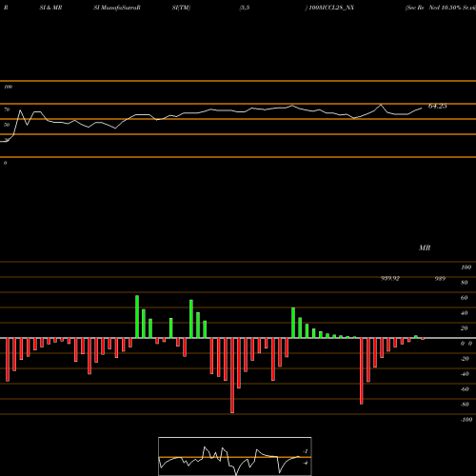The width and height of the screenshot is (476, 476).
Task: Click MR axis label 100 on right
Action: (x=466, y=268)
